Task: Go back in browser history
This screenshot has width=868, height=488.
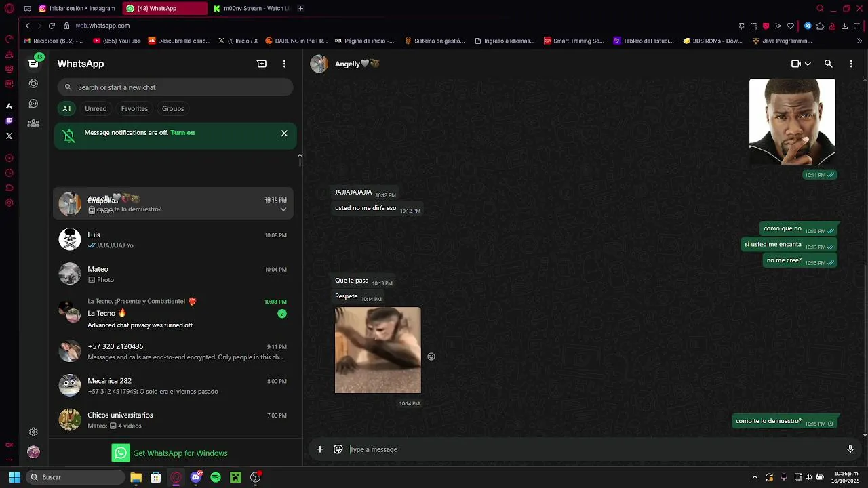Action: (x=27, y=26)
